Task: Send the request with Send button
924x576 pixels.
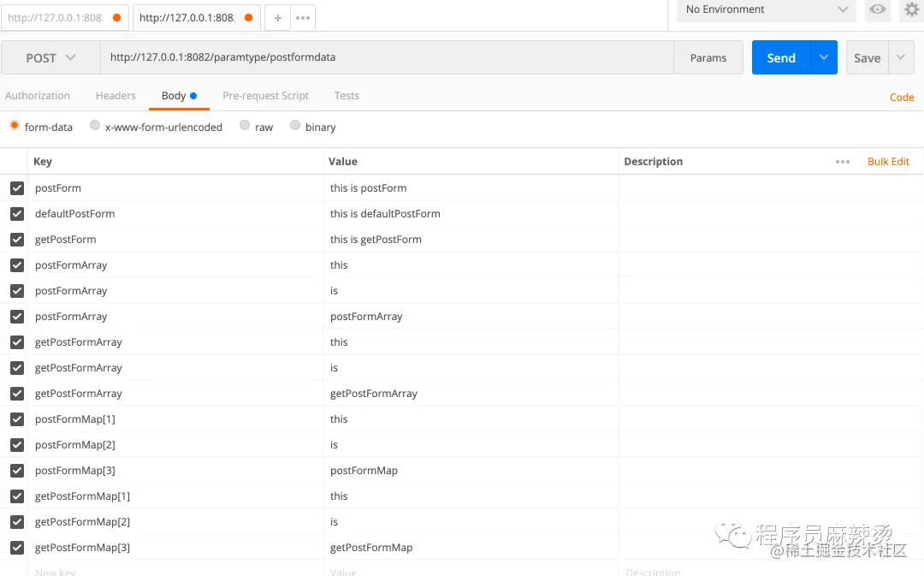Action: pyautogui.click(x=781, y=58)
